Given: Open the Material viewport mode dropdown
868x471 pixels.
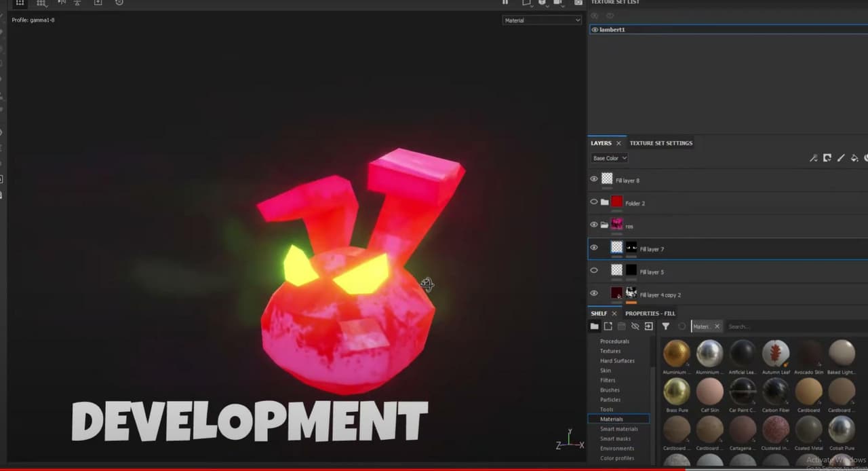Looking at the screenshot, I should (542, 20).
